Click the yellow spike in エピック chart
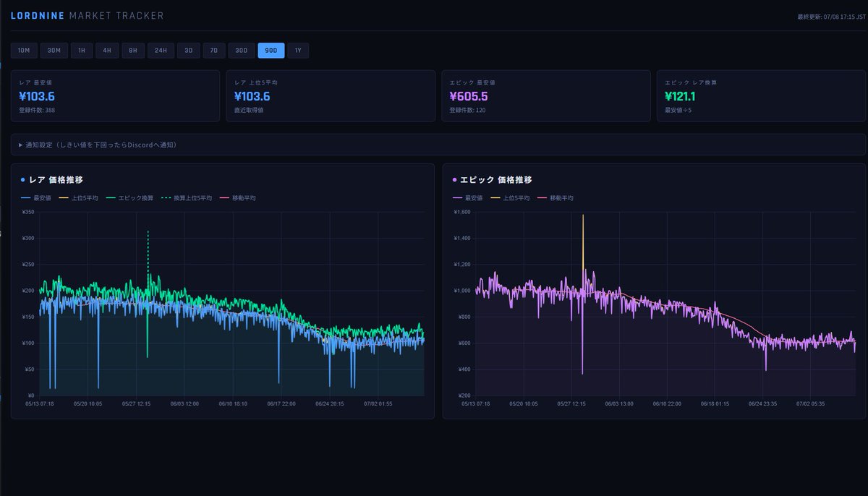Image resolution: width=868 pixels, height=496 pixels. (x=582, y=242)
